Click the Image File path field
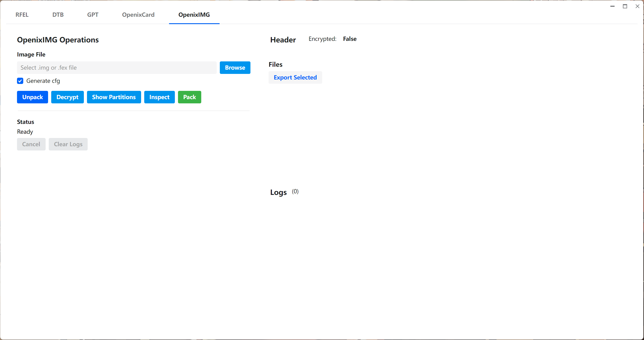 pyautogui.click(x=117, y=68)
